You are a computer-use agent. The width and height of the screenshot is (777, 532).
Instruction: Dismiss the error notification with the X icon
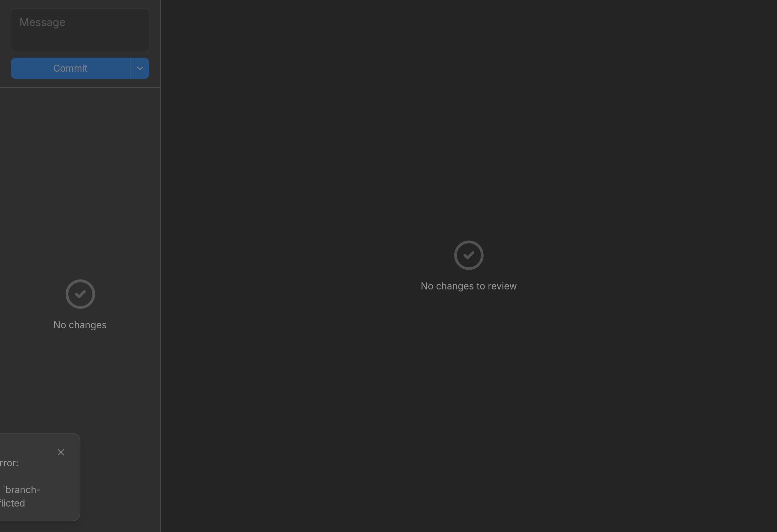(x=61, y=452)
